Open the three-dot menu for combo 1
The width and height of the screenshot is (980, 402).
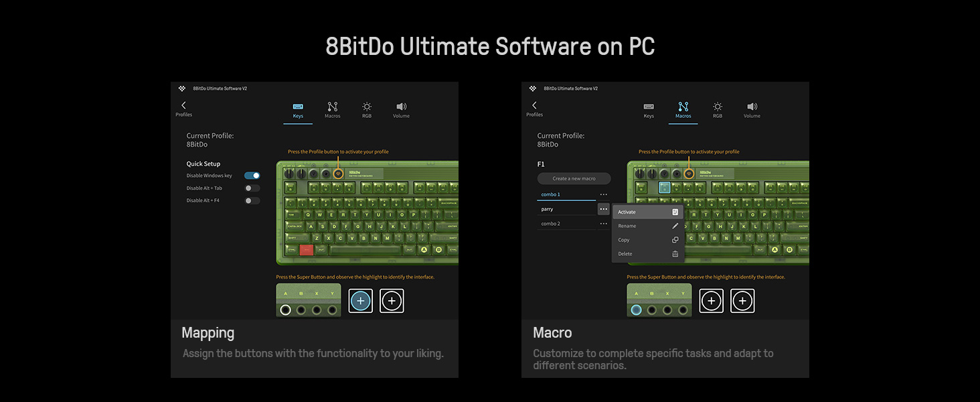604,194
